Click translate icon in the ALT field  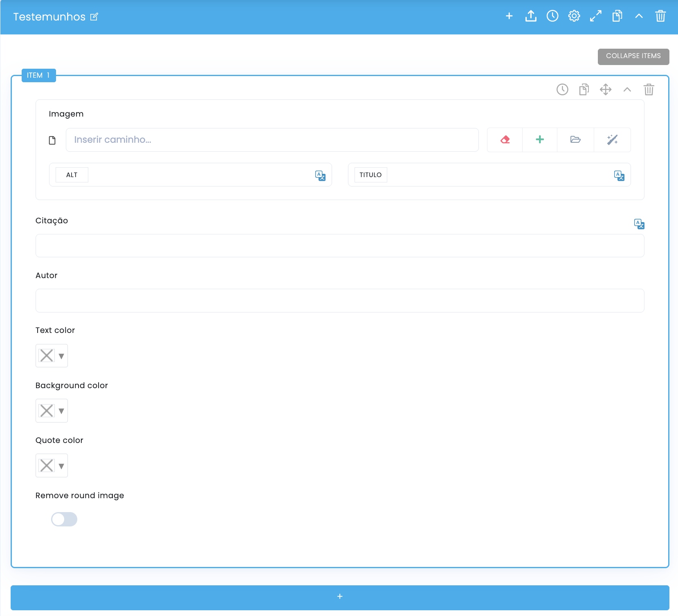[x=320, y=175]
